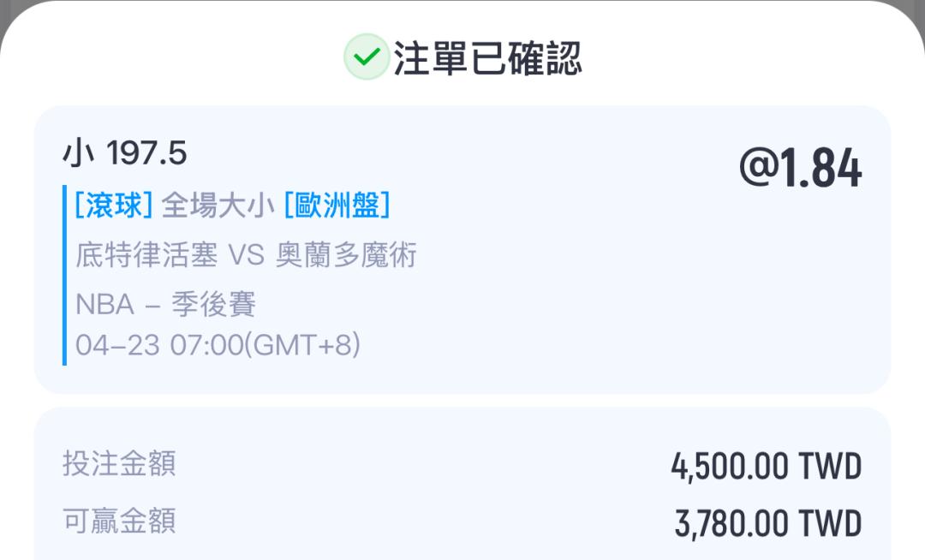Click the green confirmation checkmark icon

[x=367, y=57]
